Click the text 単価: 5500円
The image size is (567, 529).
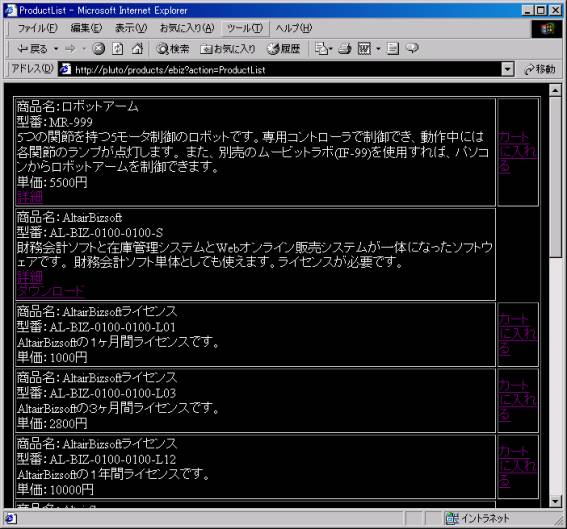[52, 182]
